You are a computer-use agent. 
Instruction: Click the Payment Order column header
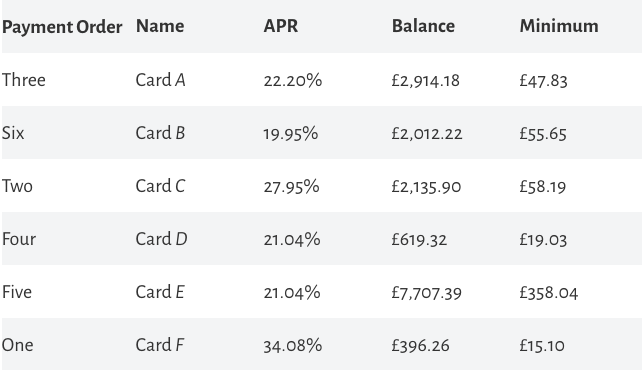[62, 27]
